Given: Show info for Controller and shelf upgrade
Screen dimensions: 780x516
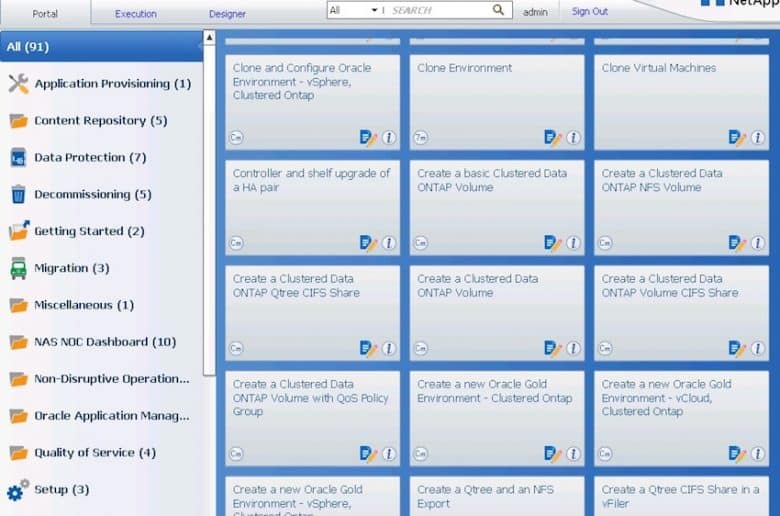Looking at the screenshot, I should pos(389,243).
